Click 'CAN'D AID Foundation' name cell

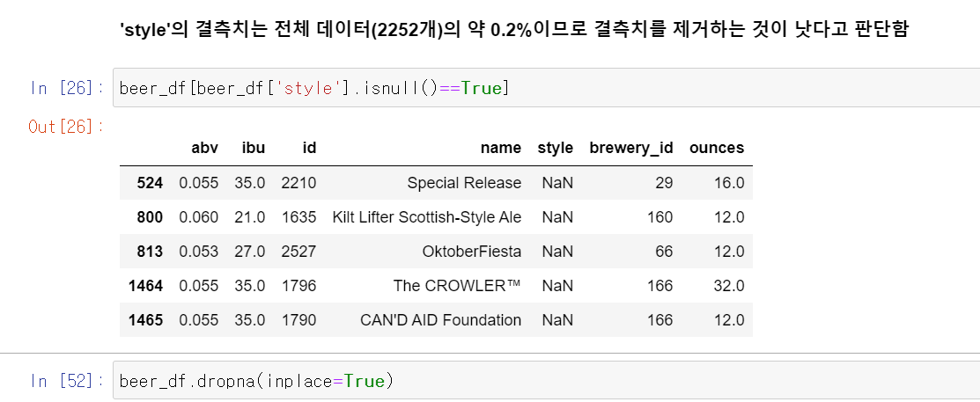(440, 320)
